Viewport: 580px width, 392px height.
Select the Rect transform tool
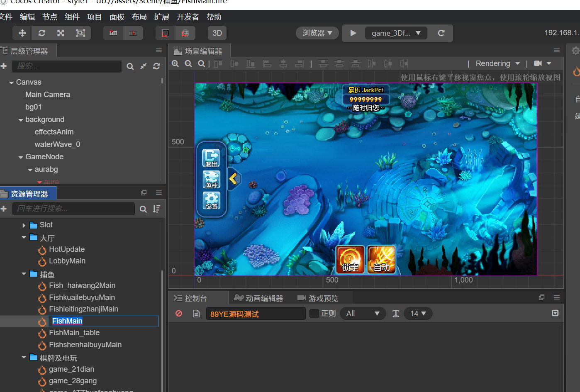pos(80,33)
